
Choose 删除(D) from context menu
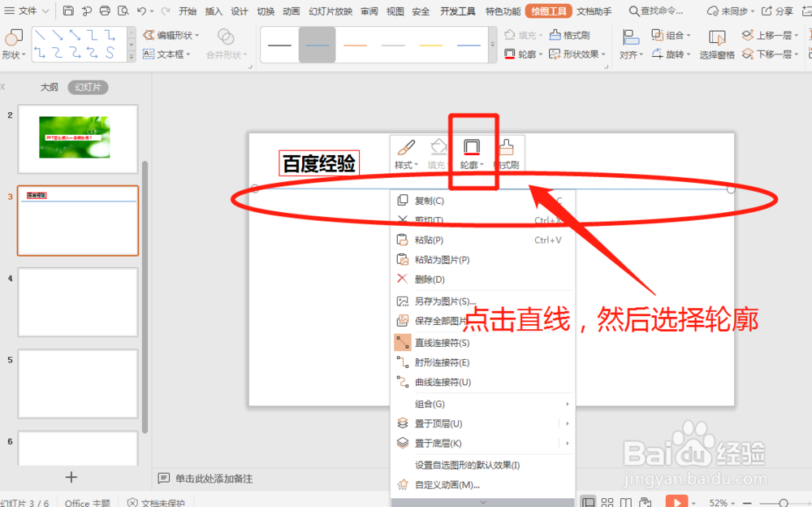[x=482, y=279]
